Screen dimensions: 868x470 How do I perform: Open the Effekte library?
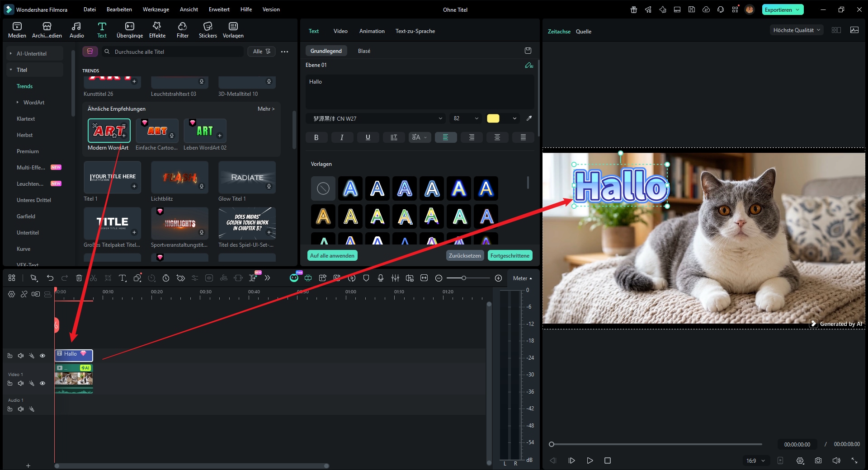(157, 30)
